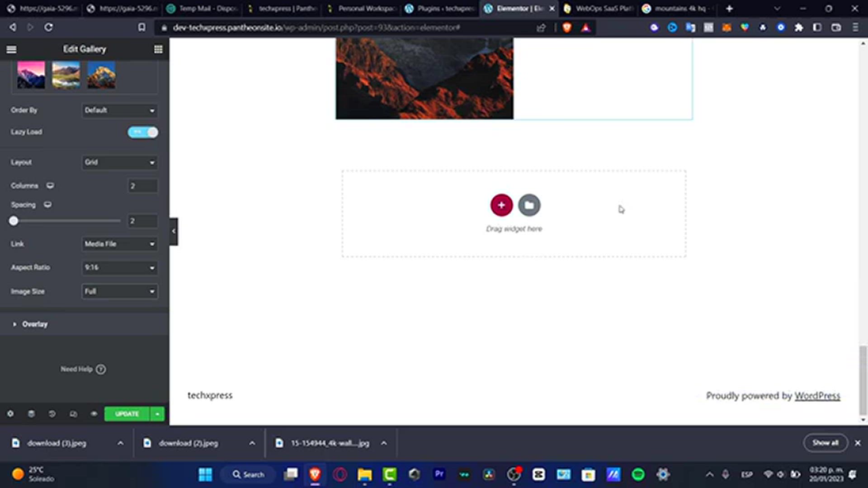Open the Elementor hamburger menu
Image resolution: width=868 pixels, height=488 pixels.
click(11, 49)
